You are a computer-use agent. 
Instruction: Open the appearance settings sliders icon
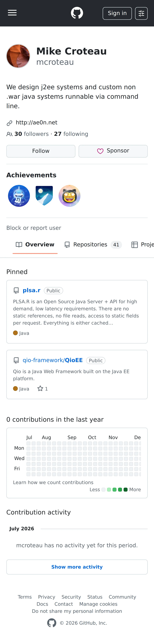pos(141,13)
